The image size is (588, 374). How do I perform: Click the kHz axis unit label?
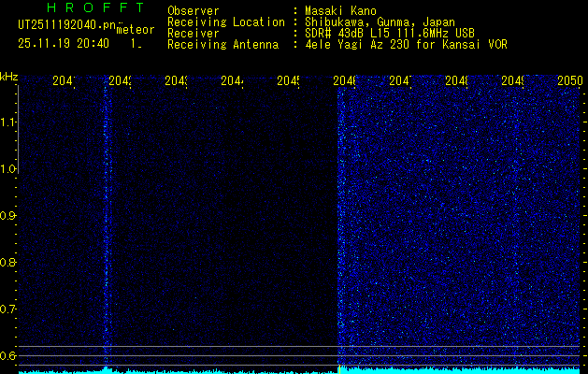9,77
